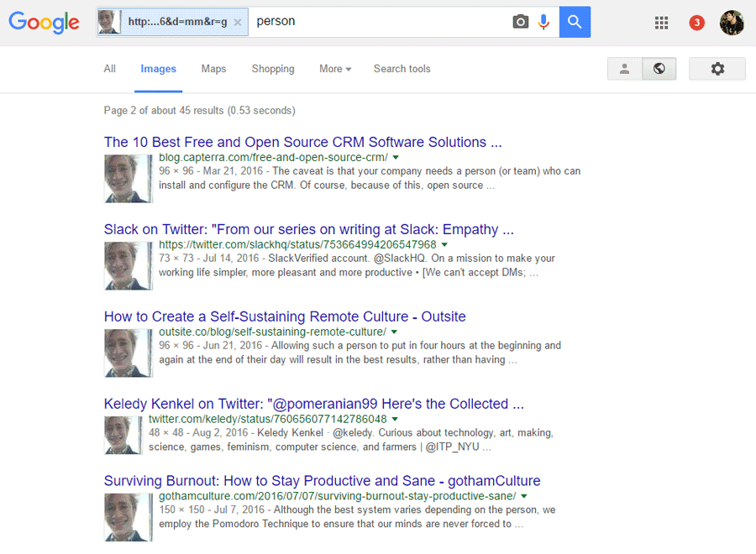Screen dimensions: 756x554
Task: Open 'Surviving Burnout' gothamCulture result
Action: tap(322, 481)
